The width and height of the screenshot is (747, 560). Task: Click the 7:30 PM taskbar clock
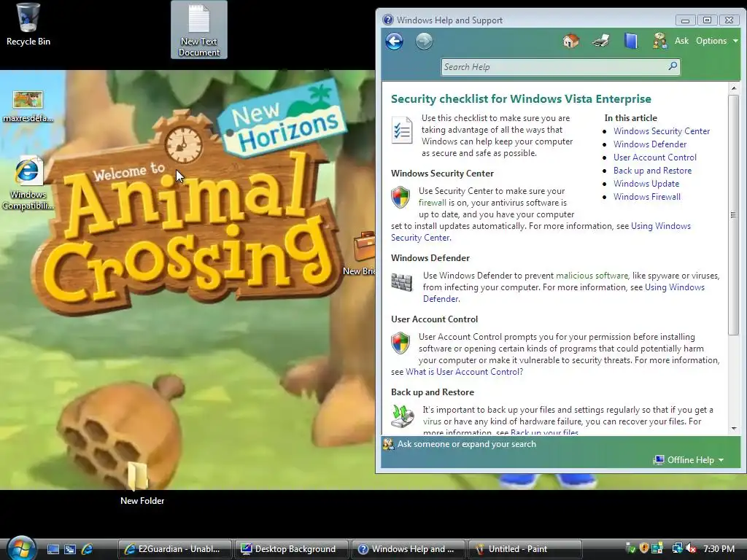[x=719, y=549]
